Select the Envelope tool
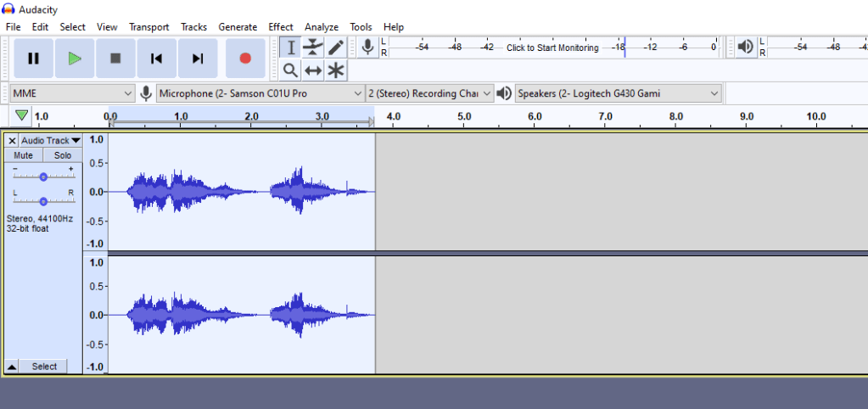This screenshot has height=409, width=868. point(313,48)
